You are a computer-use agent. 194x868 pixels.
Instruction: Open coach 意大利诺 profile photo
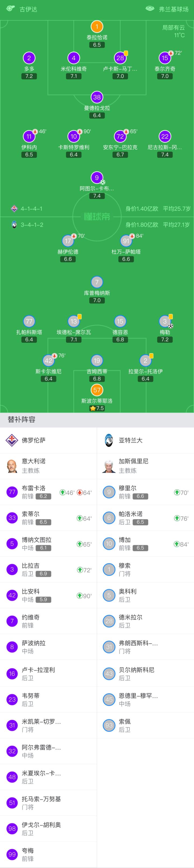(x=12, y=466)
